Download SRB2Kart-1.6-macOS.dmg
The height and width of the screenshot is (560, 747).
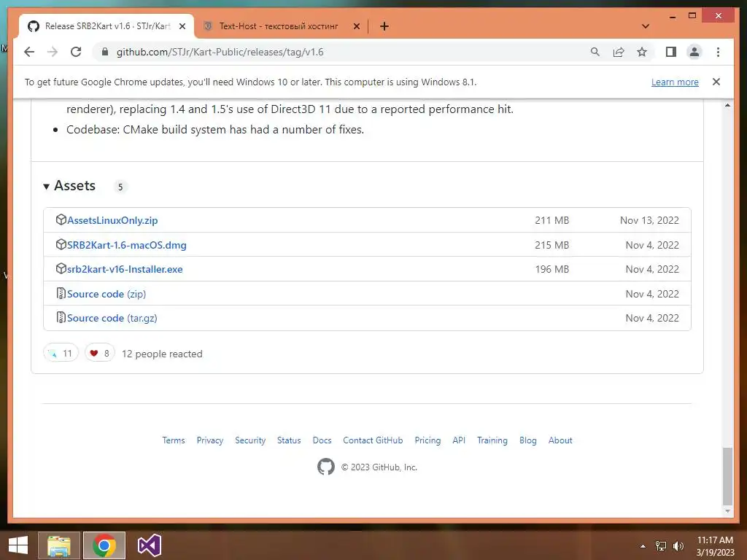[127, 245]
